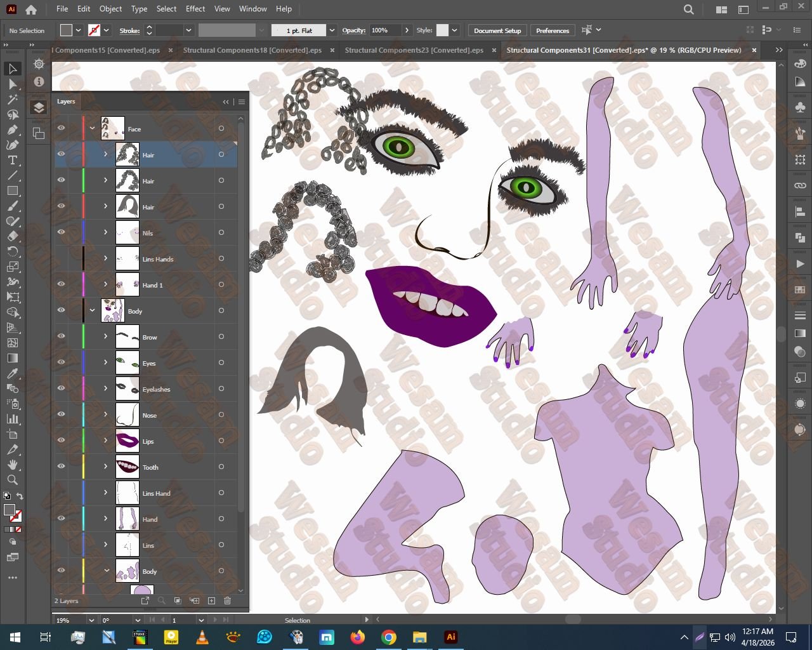Hide the Eyelashes sublayer
Image resolution: width=812 pixels, height=650 pixels.
62,388
